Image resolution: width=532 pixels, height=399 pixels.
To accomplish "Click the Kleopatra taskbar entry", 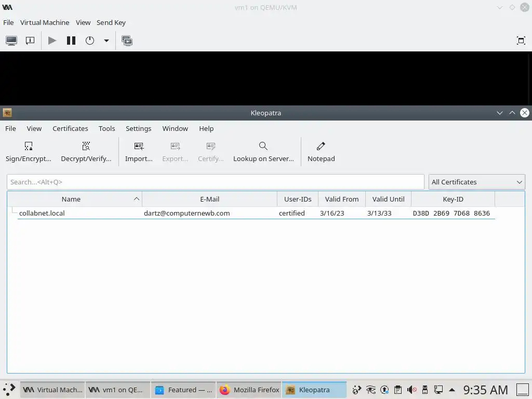I will [x=314, y=390].
